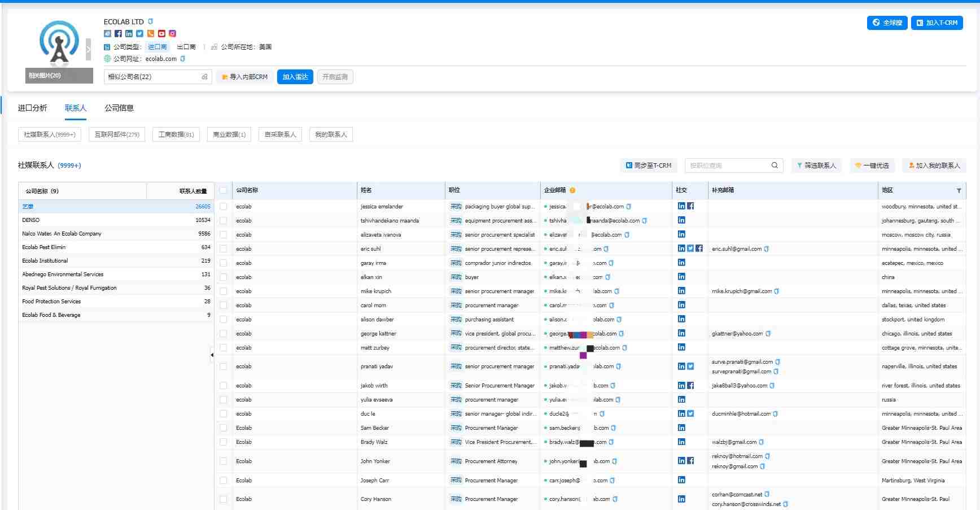Select the Cory Hanson row checkbox
Screen dimensions: 980x510
click(224, 499)
